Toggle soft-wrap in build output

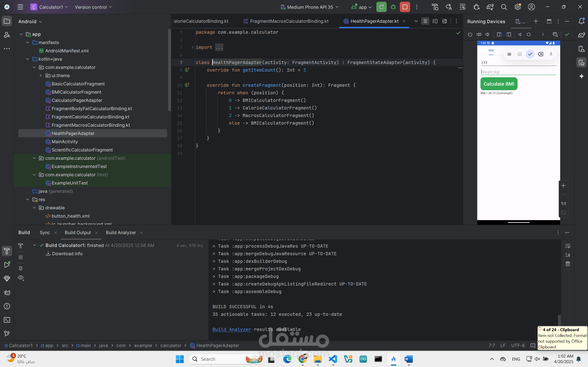568,246
